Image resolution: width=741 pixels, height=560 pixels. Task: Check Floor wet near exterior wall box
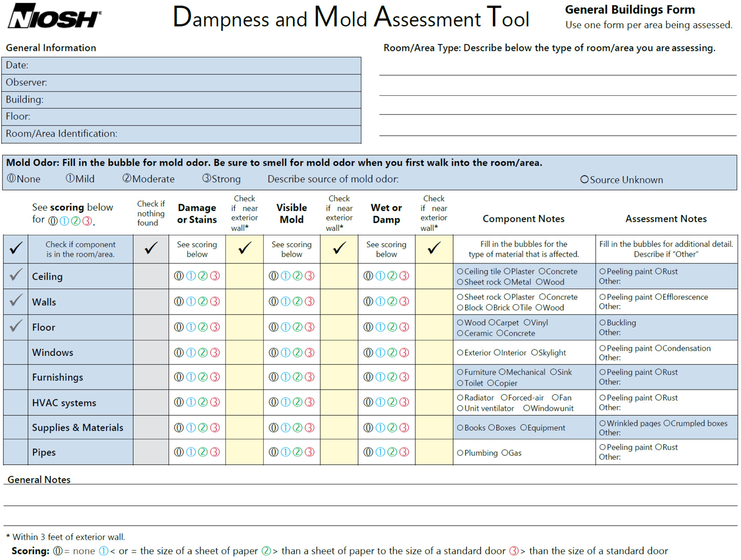pos(434,327)
